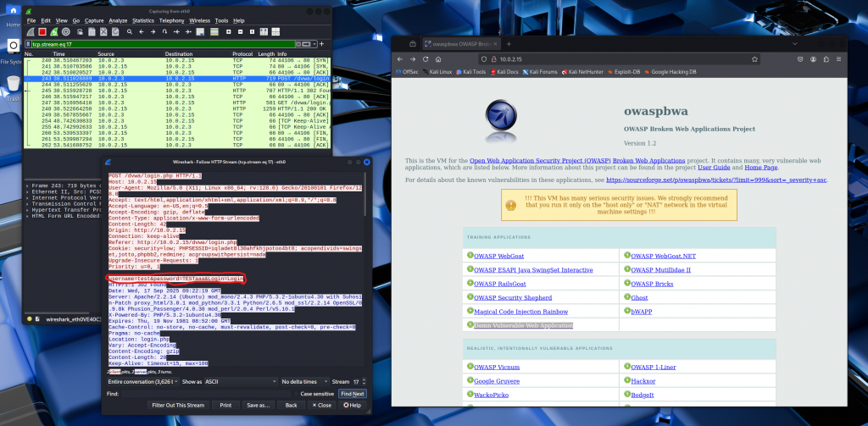Click the open capture file icon
This screenshot has height=426, width=868.
click(x=80, y=31)
